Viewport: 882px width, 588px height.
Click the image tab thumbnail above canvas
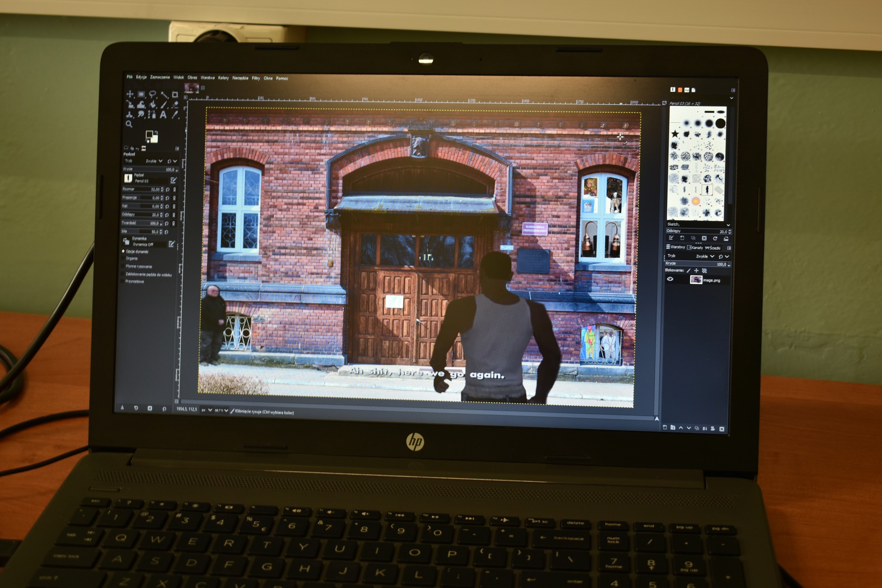point(191,88)
